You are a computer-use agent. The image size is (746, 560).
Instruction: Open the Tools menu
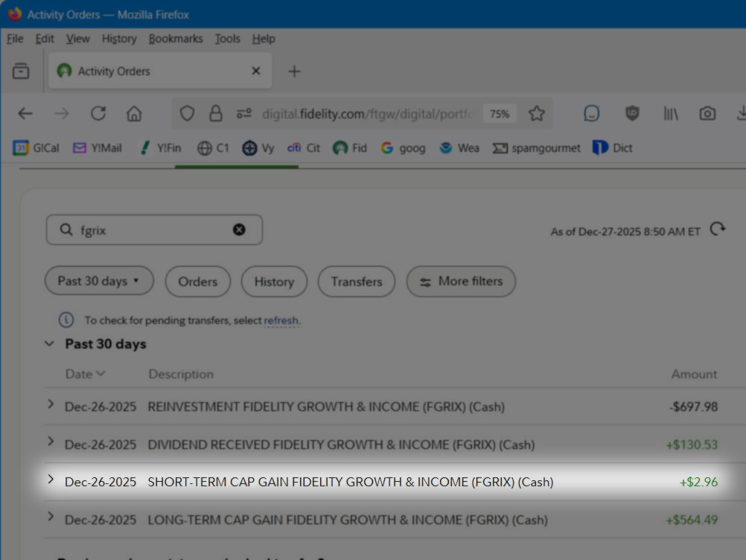227,39
